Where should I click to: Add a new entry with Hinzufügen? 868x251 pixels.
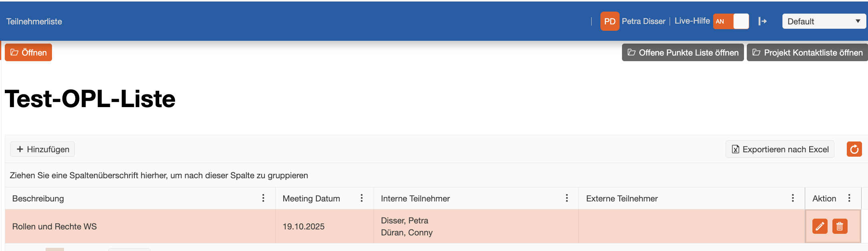click(x=42, y=149)
